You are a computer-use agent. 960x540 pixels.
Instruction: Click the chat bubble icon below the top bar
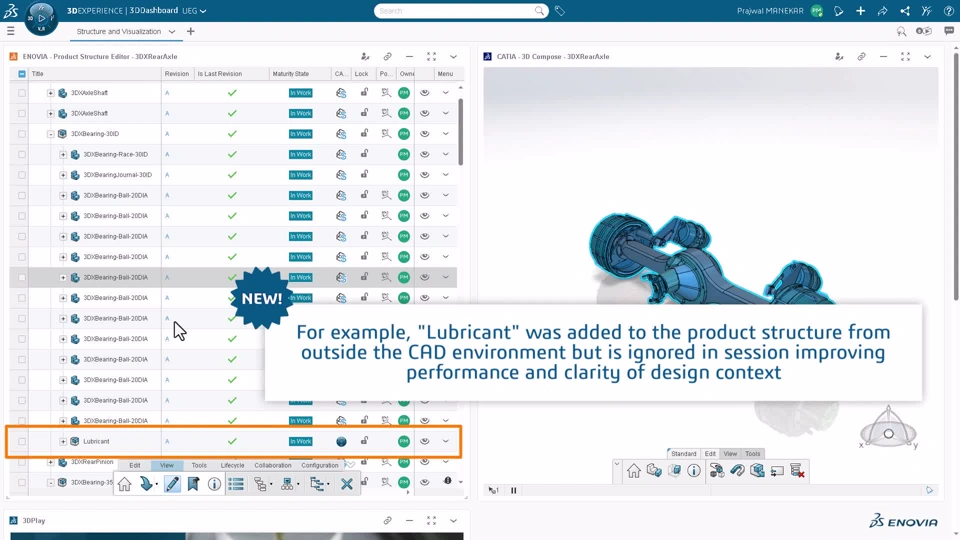pos(949,31)
